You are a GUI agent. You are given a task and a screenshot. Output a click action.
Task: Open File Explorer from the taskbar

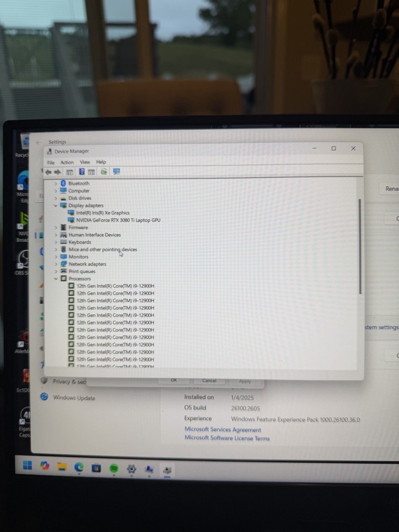point(62,467)
